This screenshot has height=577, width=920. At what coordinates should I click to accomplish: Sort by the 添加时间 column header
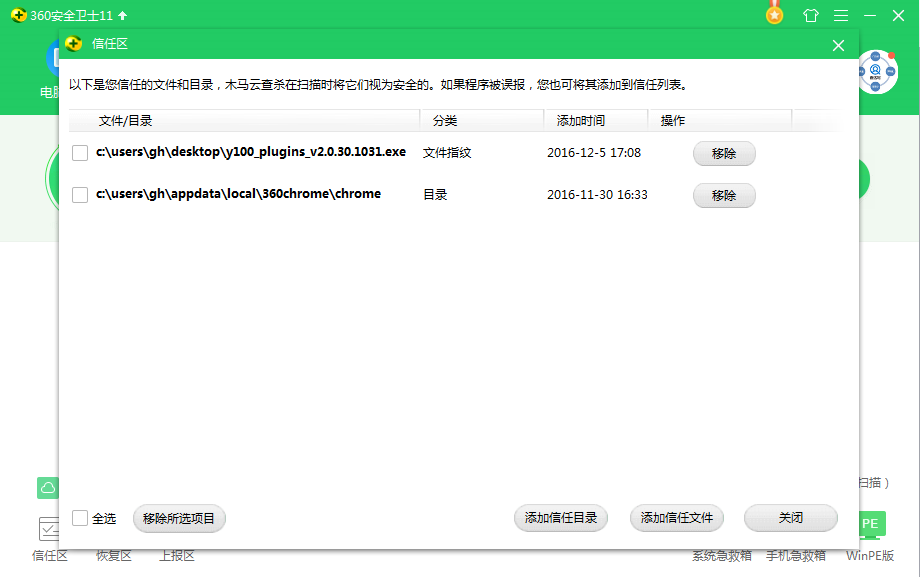point(580,120)
